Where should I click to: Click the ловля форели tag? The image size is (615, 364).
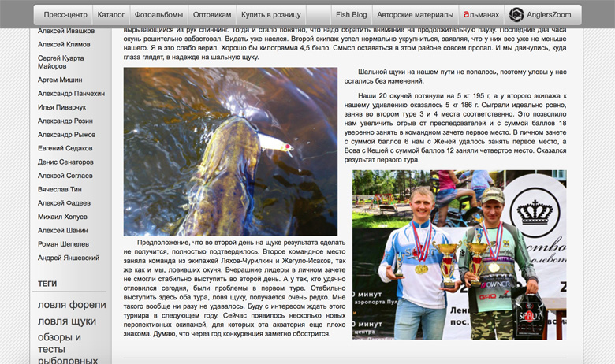(72, 305)
